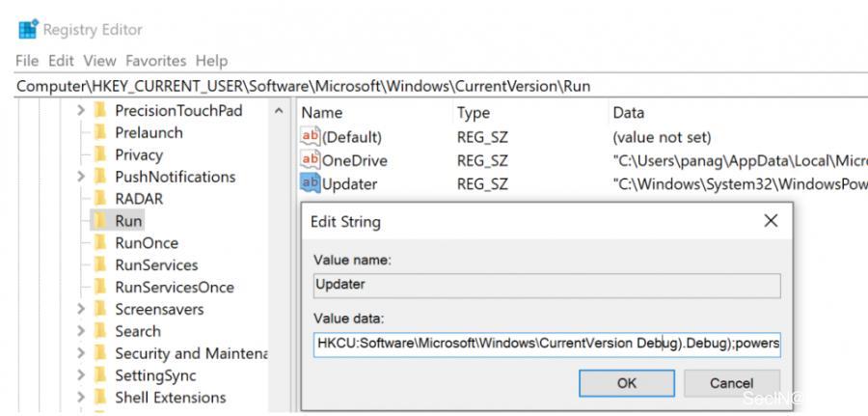Select the Privacy folder icon
Viewport: 868px width, 416px height.
pos(99,155)
